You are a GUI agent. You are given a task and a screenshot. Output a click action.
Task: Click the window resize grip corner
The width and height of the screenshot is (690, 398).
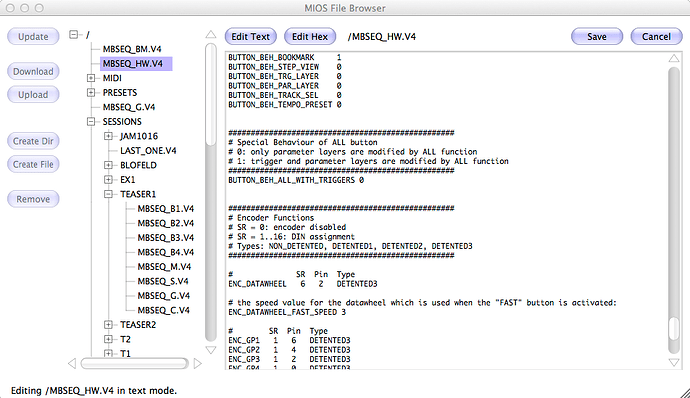click(x=685, y=393)
